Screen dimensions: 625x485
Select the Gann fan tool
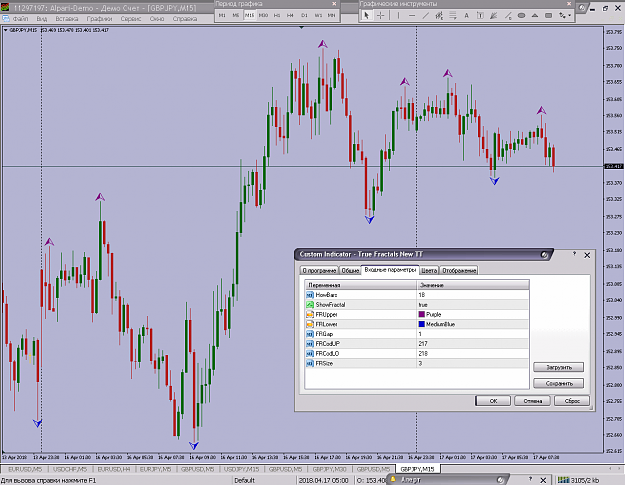(x=493, y=16)
